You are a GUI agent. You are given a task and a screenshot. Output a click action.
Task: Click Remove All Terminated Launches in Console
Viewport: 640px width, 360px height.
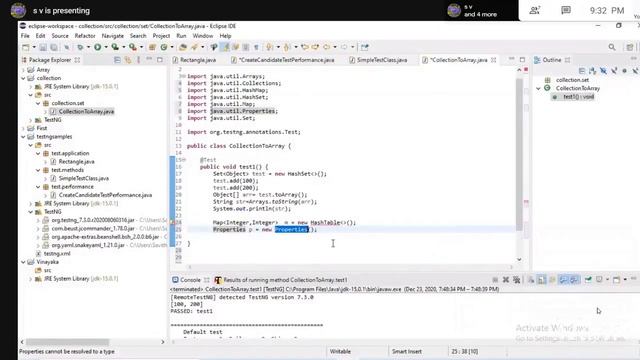[x=516, y=280]
